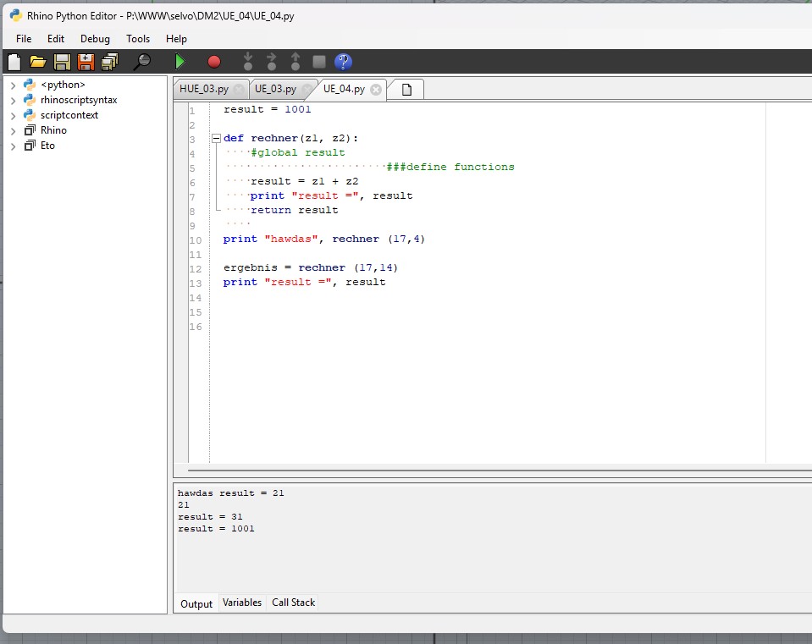Save the script with the disk icon
The width and height of the screenshot is (812, 644).
[x=61, y=61]
